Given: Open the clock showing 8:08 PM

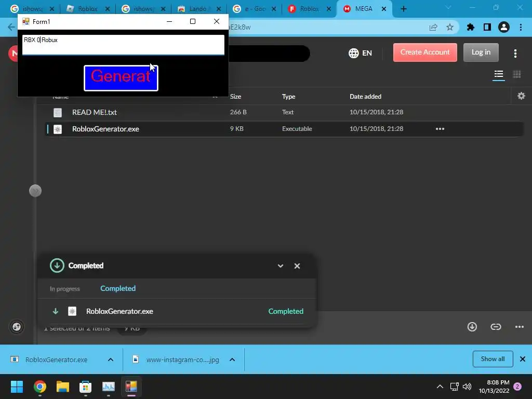Looking at the screenshot, I should [494, 387].
